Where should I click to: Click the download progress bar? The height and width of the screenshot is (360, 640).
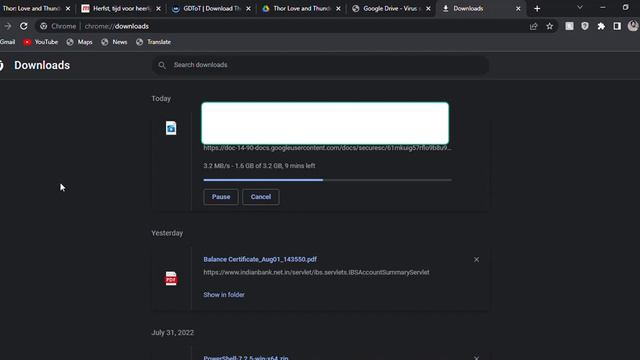pyautogui.click(x=327, y=180)
